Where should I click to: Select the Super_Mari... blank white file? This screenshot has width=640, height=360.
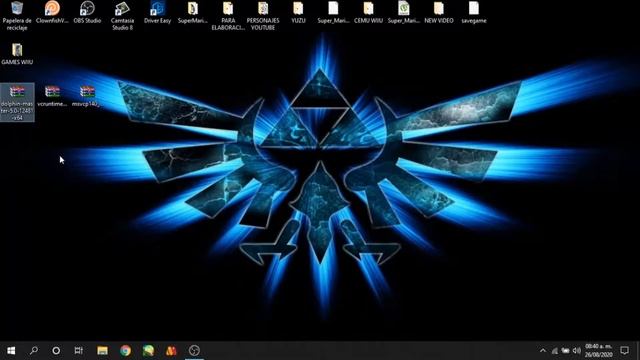click(333, 12)
